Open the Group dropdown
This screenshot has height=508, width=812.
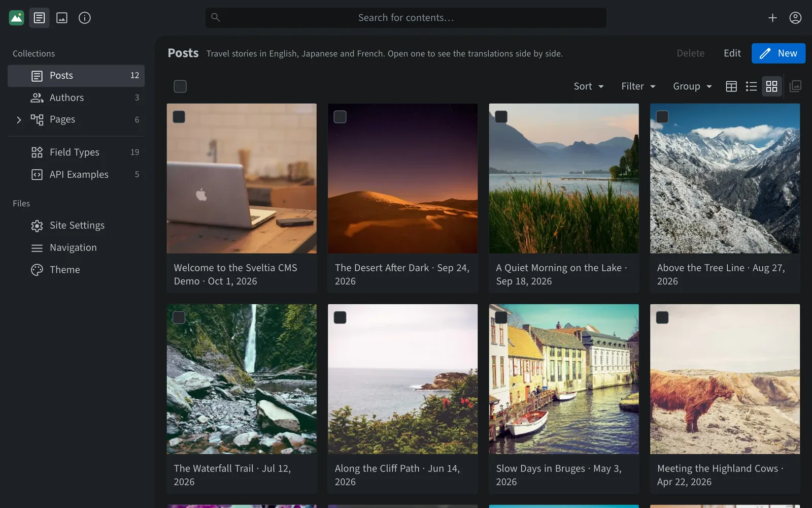[x=692, y=86]
